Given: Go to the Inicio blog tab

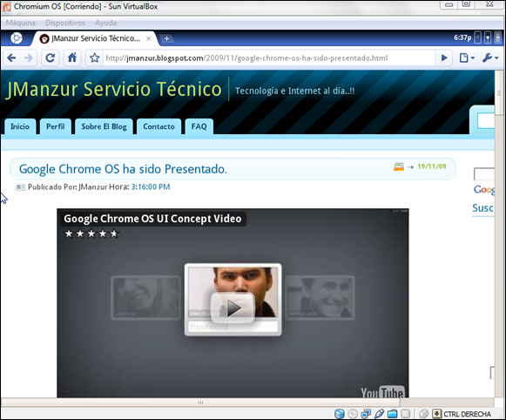Looking at the screenshot, I should coord(20,126).
